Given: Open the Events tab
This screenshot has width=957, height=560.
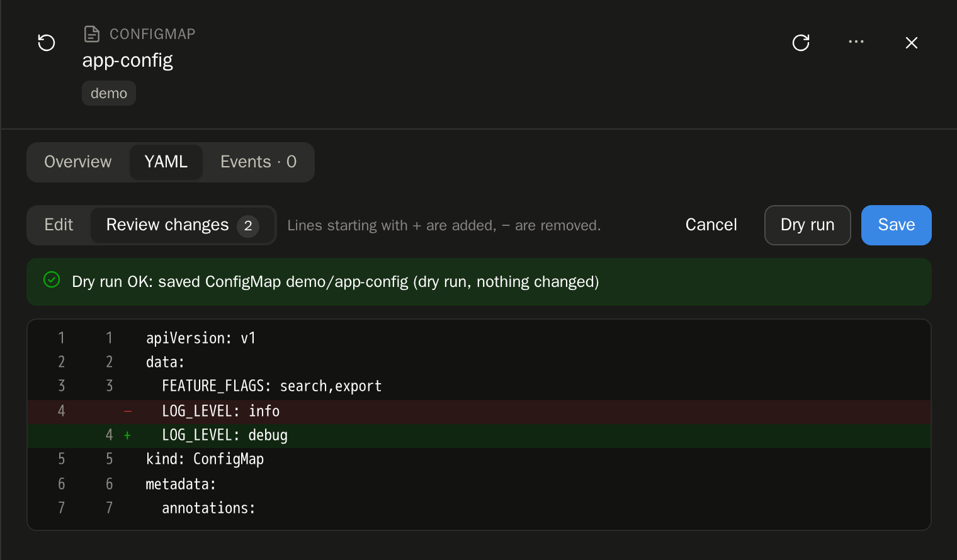Looking at the screenshot, I should point(258,162).
